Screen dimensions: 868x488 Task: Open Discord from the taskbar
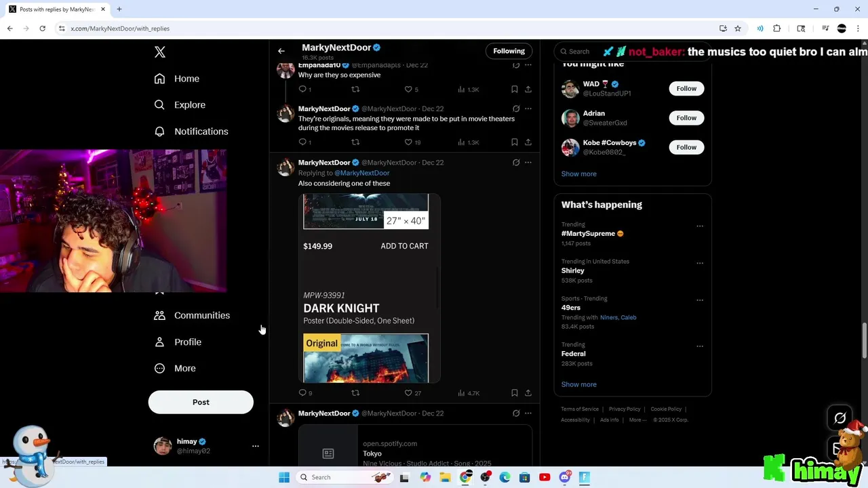565,477
